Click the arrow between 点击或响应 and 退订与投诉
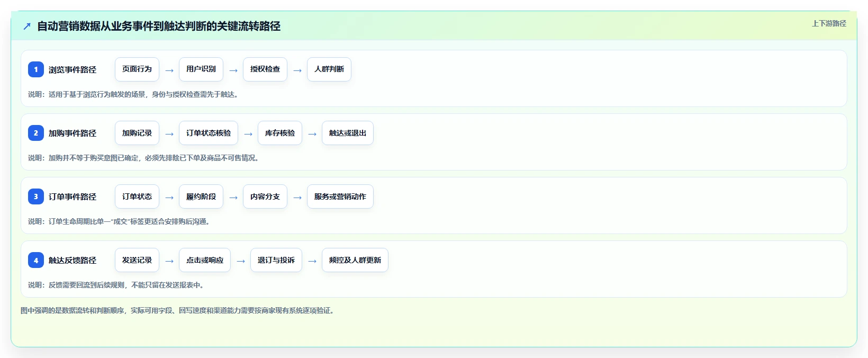Viewport: 868px width, 358px height. (x=241, y=261)
